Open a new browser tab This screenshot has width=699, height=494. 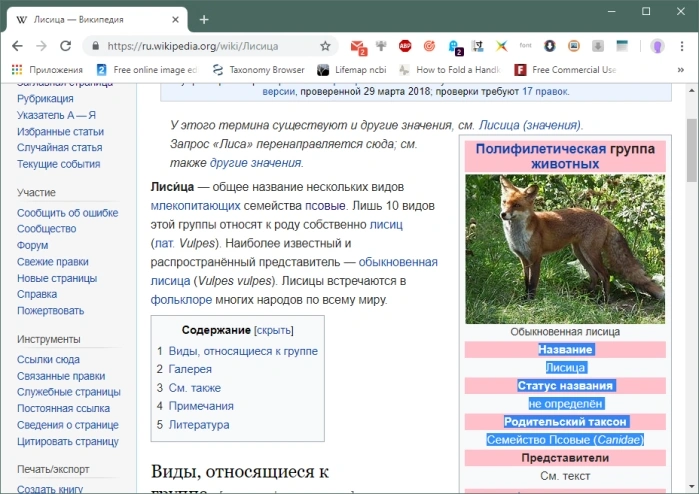(x=204, y=20)
